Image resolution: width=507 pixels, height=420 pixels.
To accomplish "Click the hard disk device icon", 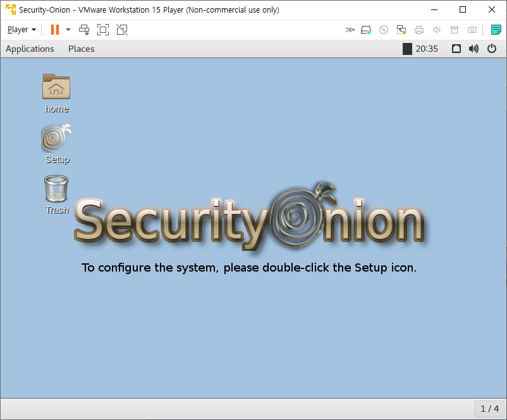I will tap(365, 30).
